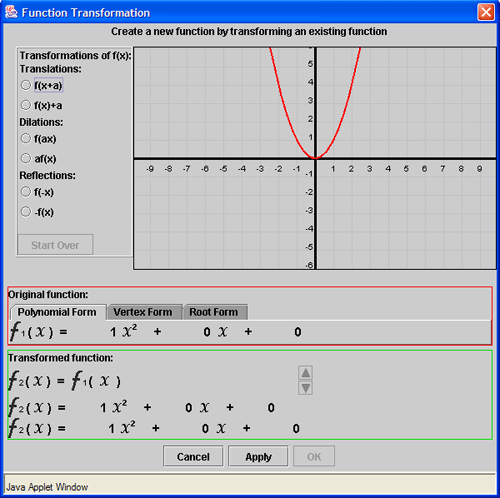Switch to the Vertex Form tab

tap(144, 312)
